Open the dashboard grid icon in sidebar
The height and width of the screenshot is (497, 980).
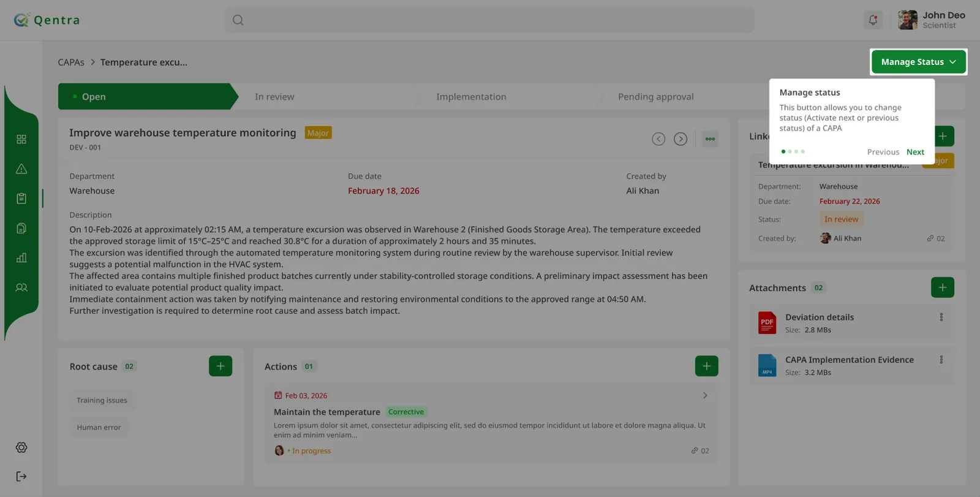[x=21, y=139]
